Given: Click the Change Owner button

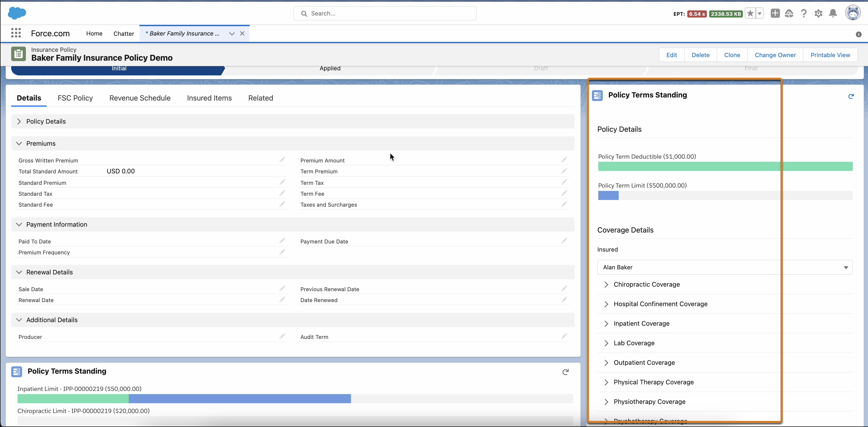Looking at the screenshot, I should click(x=775, y=55).
